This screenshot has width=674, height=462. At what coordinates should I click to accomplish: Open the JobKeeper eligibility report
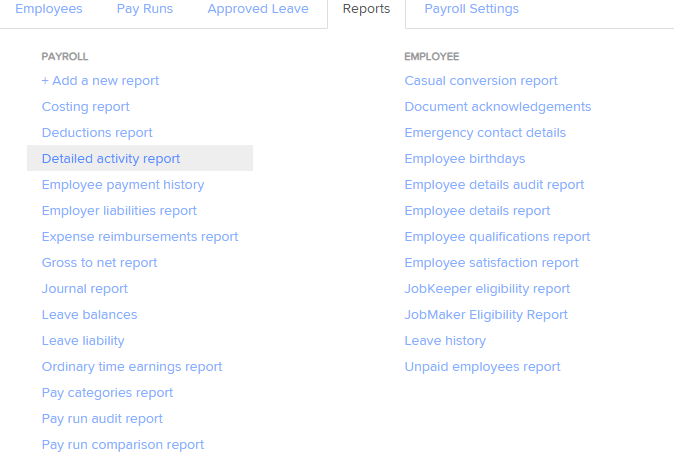point(487,289)
